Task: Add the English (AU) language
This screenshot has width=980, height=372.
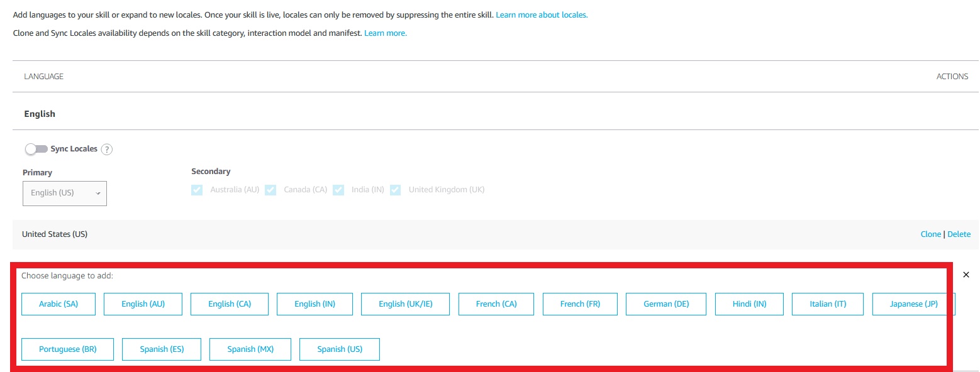Action: coord(142,304)
